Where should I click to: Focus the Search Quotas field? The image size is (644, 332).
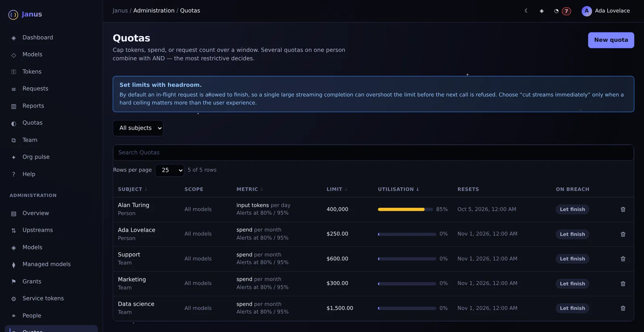pos(374,153)
